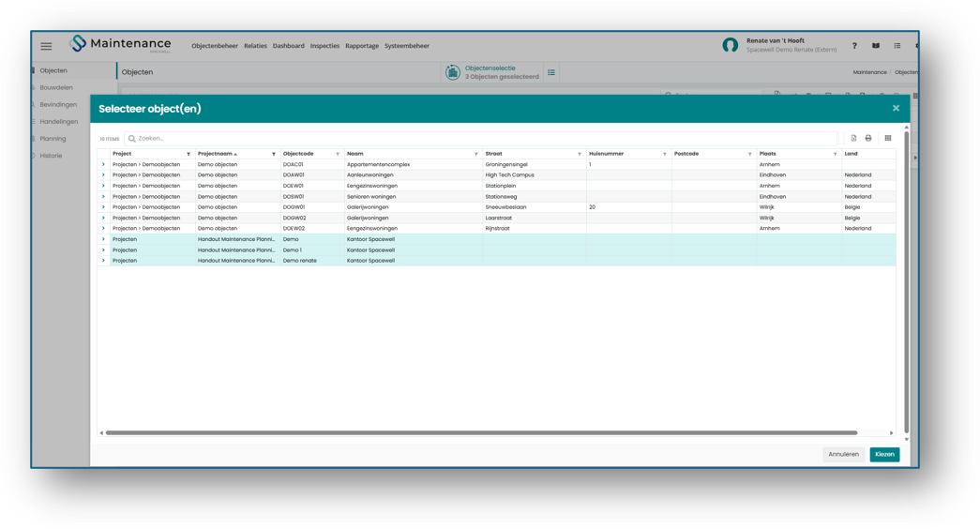Click the user name Renate van 't Hooft

(x=775, y=40)
